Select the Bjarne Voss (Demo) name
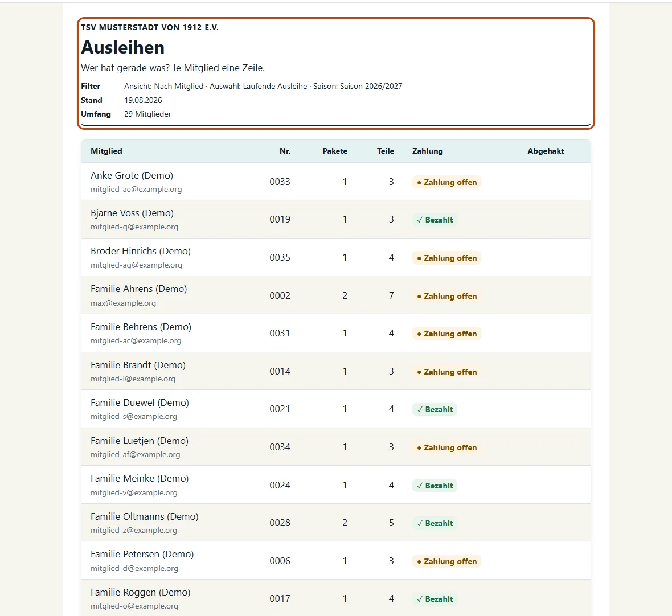Screen dimensions: 672x616 coord(132,213)
